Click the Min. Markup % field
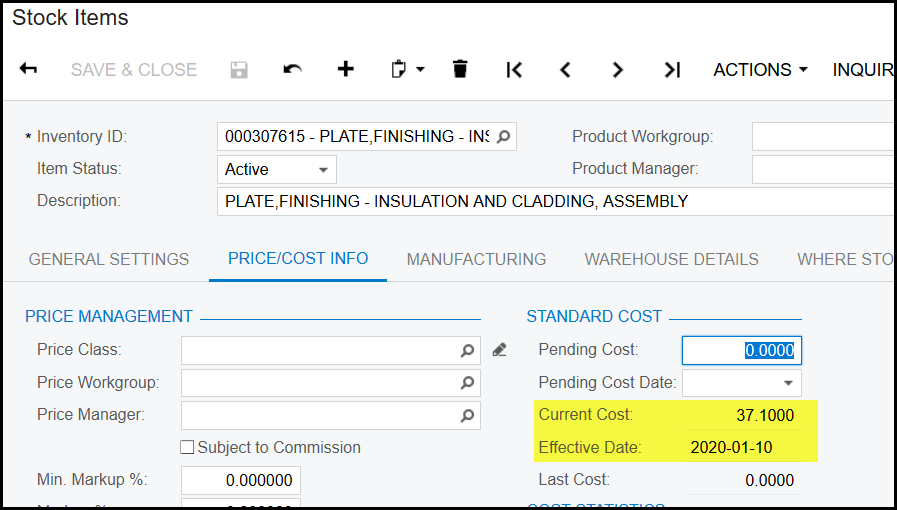The image size is (897, 510). click(240, 480)
